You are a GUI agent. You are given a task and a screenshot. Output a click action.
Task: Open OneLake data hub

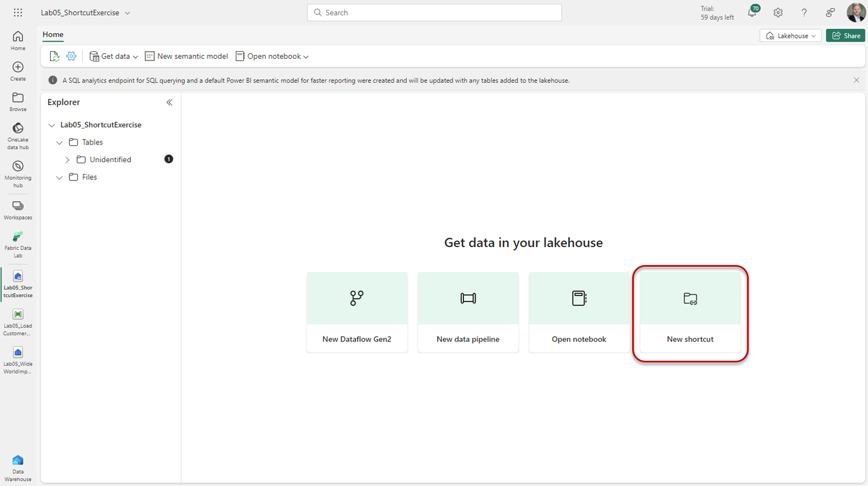(x=18, y=136)
